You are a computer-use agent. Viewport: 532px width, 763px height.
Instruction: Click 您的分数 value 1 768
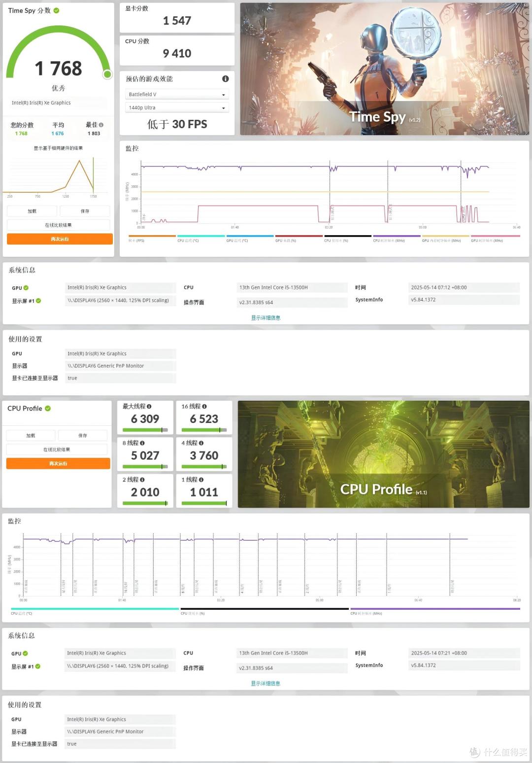tap(21, 134)
